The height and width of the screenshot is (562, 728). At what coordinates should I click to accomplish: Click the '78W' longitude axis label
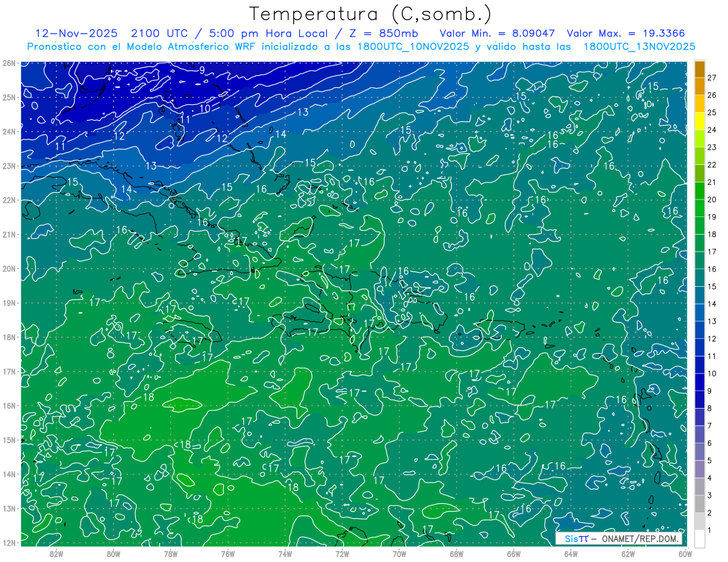click(170, 554)
